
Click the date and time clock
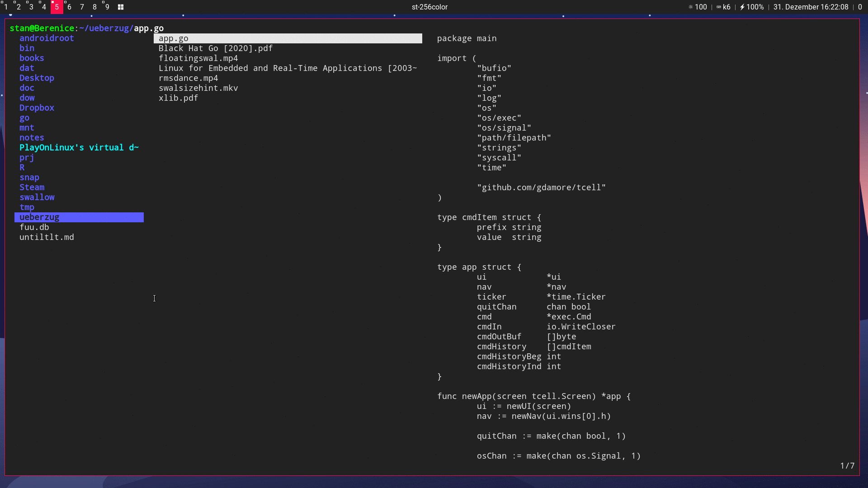[x=811, y=7]
